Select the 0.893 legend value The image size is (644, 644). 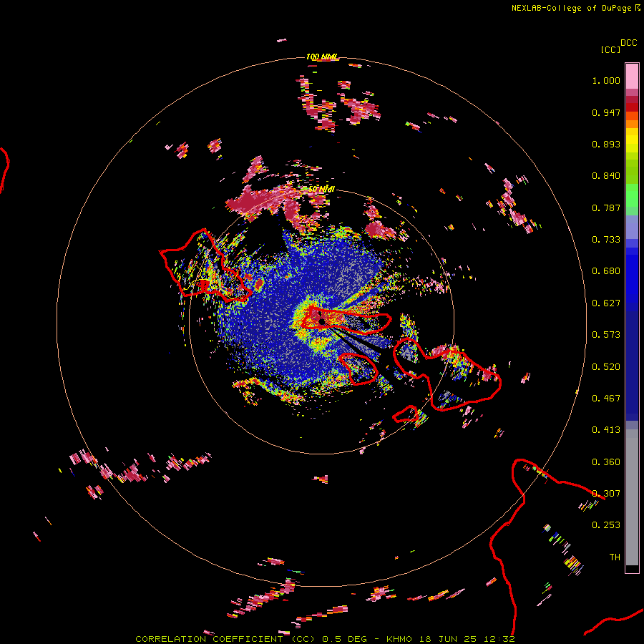tap(606, 144)
